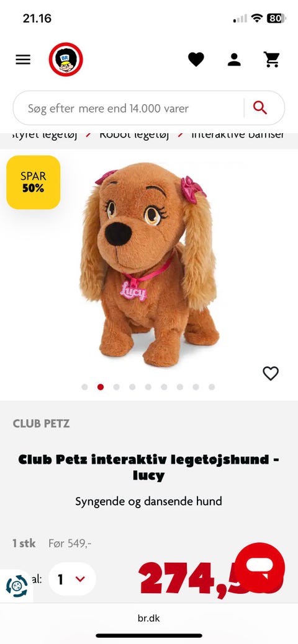Open the CLUB PETZ brand link

pos(41,424)
